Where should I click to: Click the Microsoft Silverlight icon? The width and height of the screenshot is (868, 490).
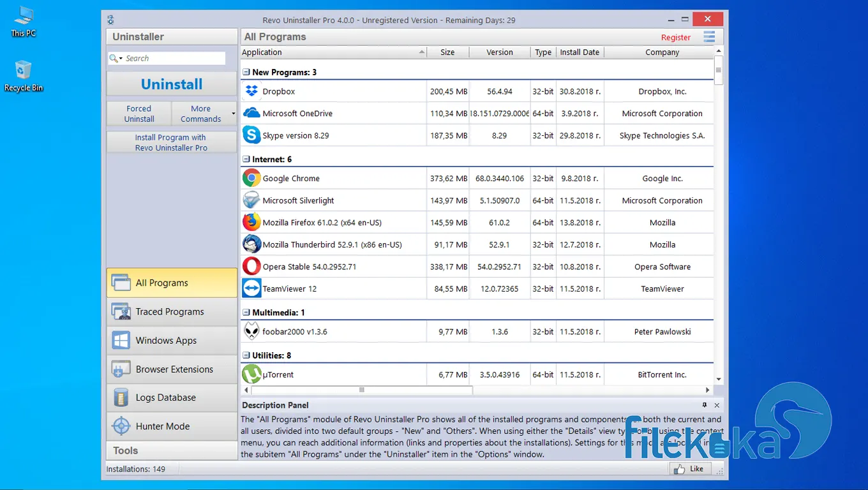coord(251,200)
